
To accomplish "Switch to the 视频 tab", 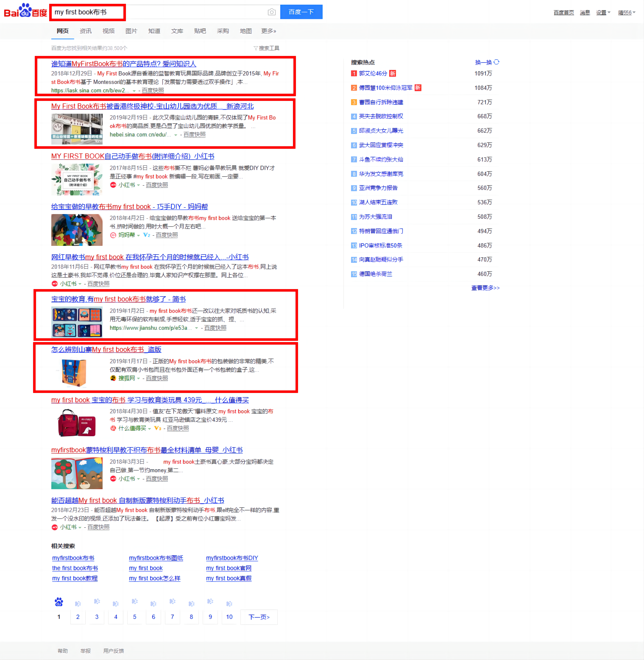I will tap(108, 31).
